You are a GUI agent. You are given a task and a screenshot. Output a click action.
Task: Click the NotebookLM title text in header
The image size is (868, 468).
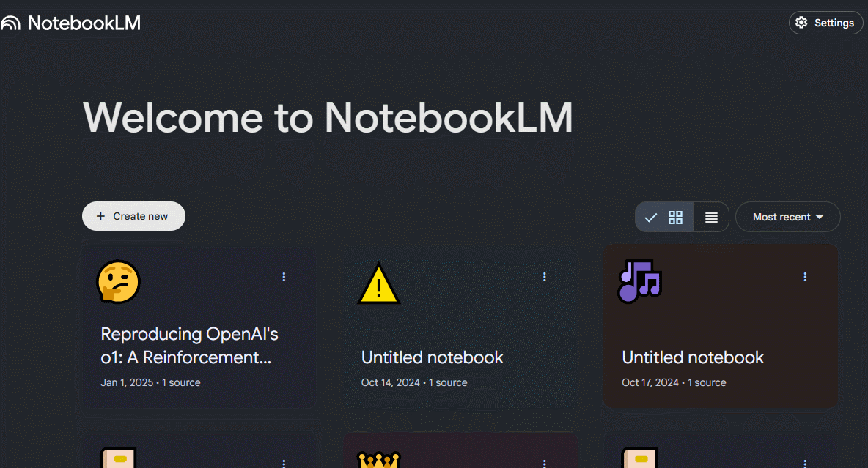(x=84, y=23)
